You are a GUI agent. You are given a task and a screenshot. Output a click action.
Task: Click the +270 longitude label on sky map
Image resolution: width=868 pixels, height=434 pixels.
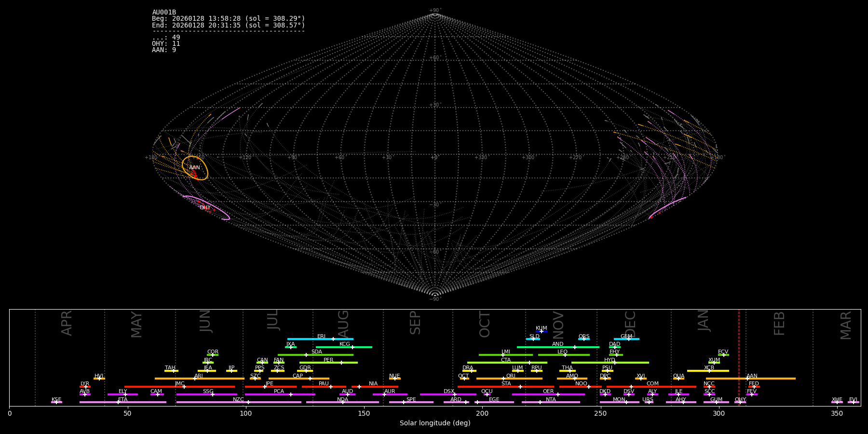pos(575,158)
